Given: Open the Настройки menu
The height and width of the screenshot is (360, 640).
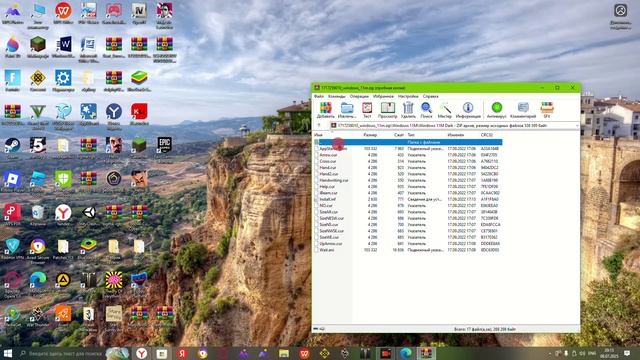Looking at the screenshot, I should pos(408,96).
